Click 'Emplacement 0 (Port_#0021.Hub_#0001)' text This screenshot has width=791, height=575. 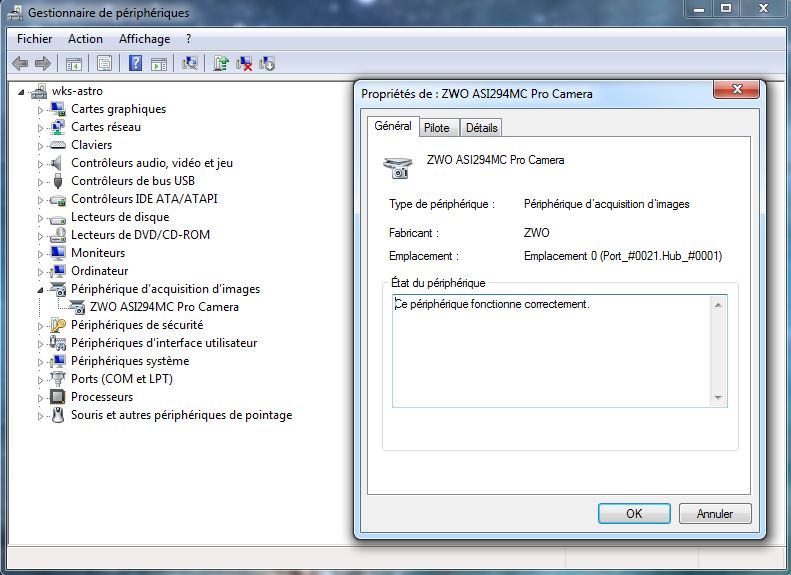(x=623, y=256)
